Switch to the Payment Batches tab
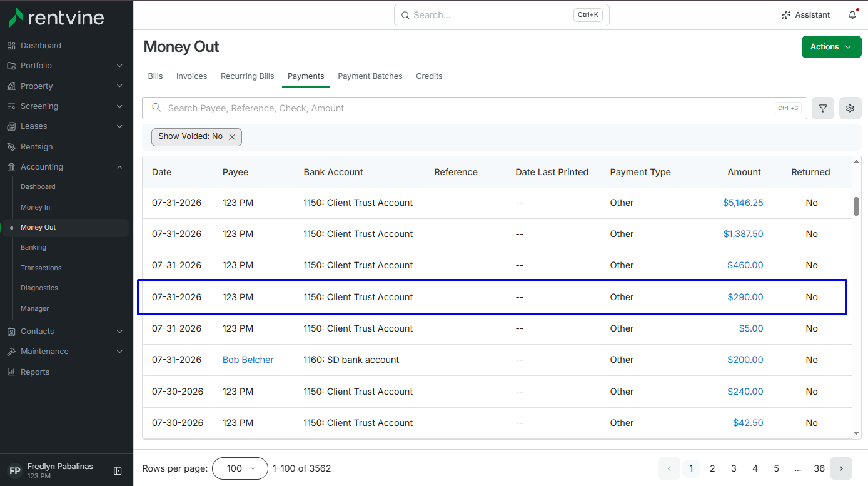This screenshot has height=486, width=868. pyautogui.click(x=370, y=76)
